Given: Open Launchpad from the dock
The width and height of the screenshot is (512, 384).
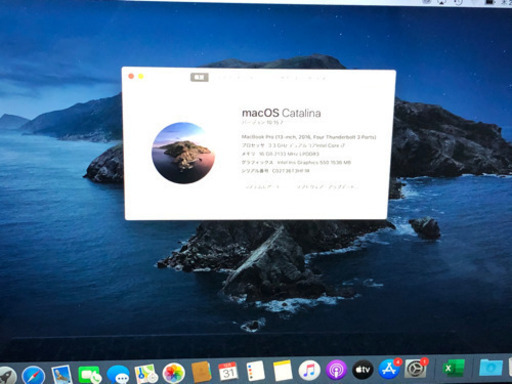Looking at the screenshot, I should (7, 376).
